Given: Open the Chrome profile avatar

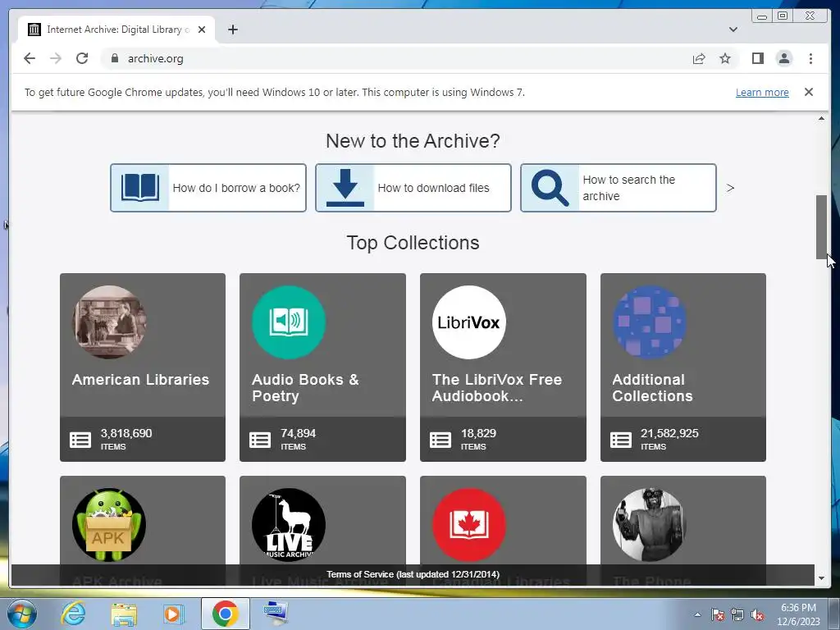Looking at the screenshot, I should pos(784,58).
